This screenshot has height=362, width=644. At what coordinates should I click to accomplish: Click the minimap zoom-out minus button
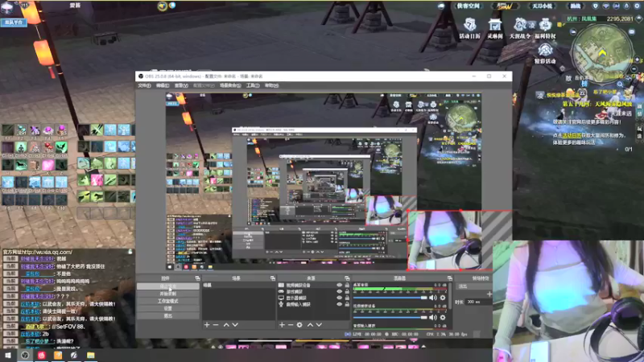pyautogui.click(x=634, y=70)
